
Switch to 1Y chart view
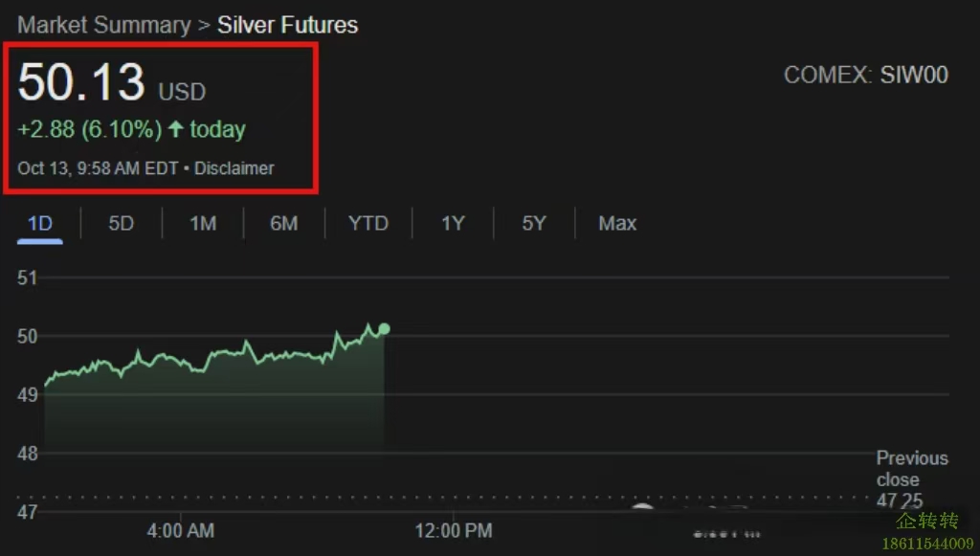tap(453, 224)
